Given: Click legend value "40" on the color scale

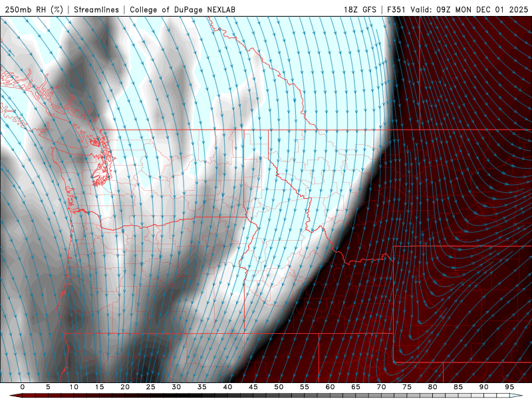Looking at the screenshot, I should 227,387.
